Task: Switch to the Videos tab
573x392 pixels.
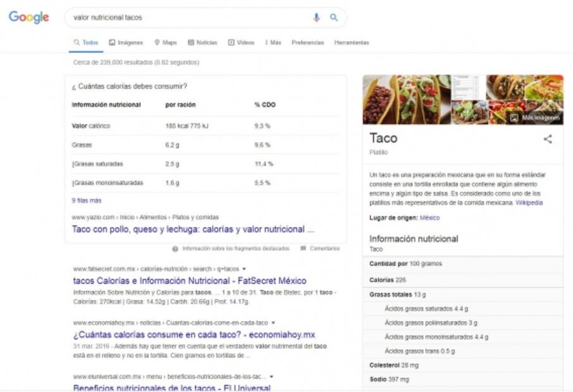Action: point(241,42)
